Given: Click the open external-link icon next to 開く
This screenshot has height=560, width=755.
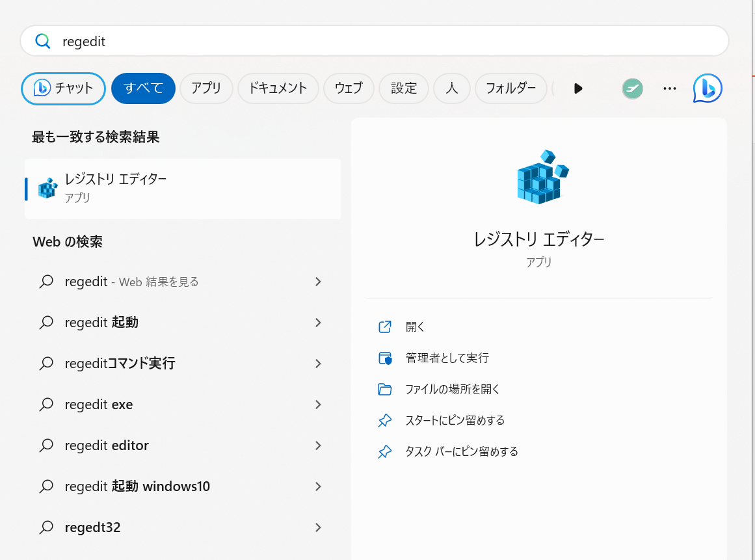Looking at the screenshot, I should 385,327.
